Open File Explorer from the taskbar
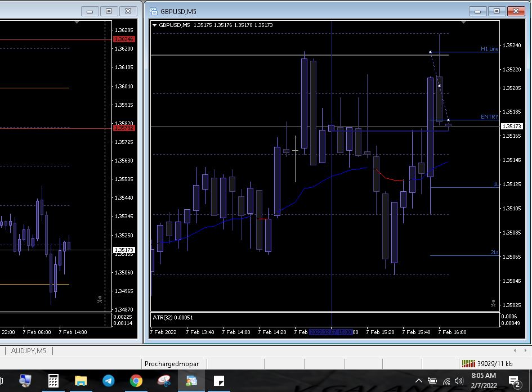The width and height of the screenshot is (532, 392). click(81, 381)
